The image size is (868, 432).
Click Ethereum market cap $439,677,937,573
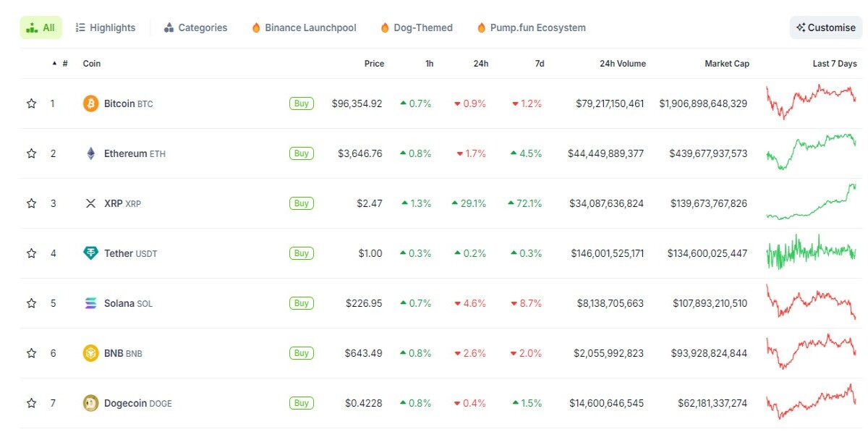[709, 153]
